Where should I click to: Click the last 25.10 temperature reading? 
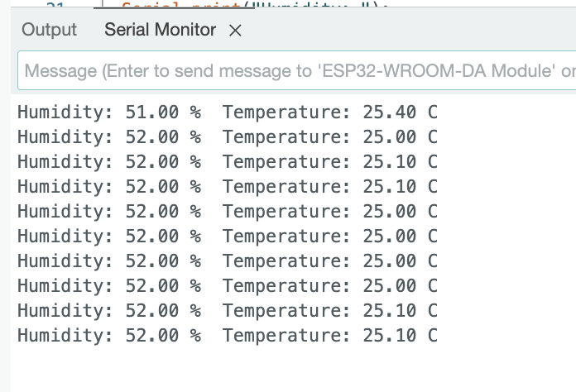click(390, 335)
